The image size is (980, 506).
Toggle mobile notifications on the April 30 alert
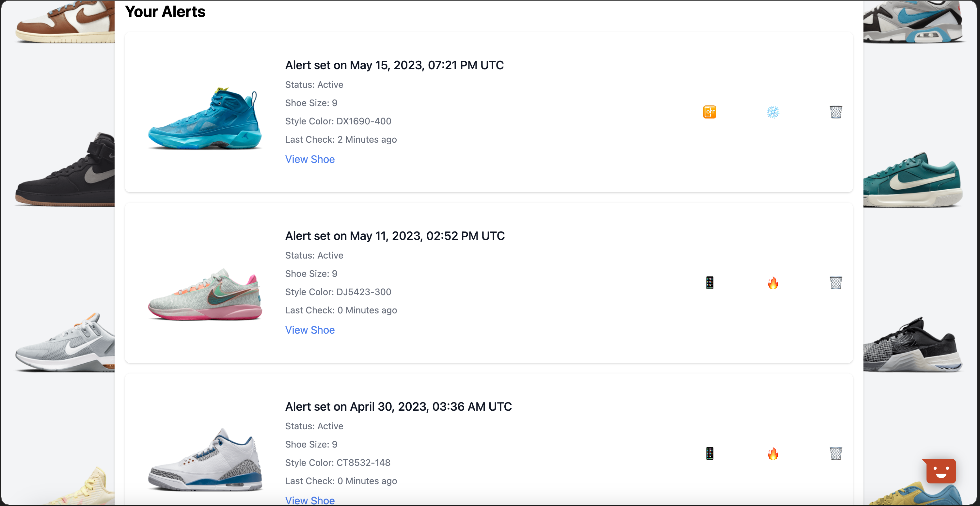[709, 453]
